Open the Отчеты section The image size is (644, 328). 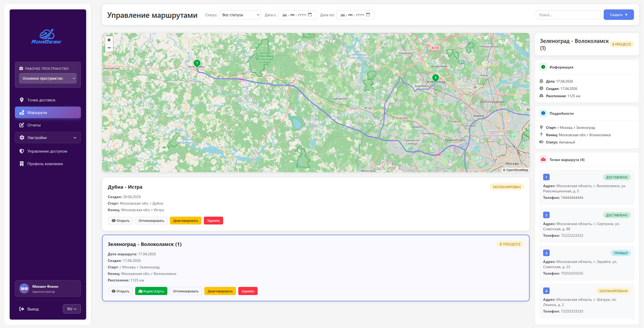[x=48, y=125]
